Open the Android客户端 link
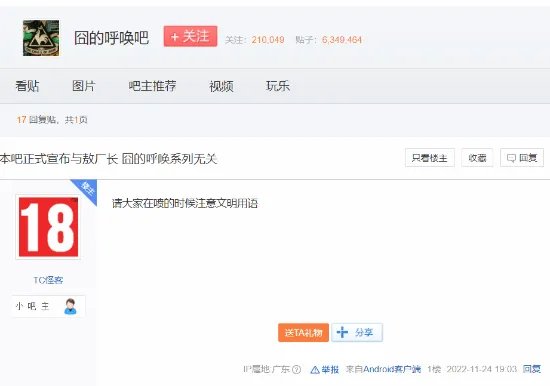 (x=392, y=369)
